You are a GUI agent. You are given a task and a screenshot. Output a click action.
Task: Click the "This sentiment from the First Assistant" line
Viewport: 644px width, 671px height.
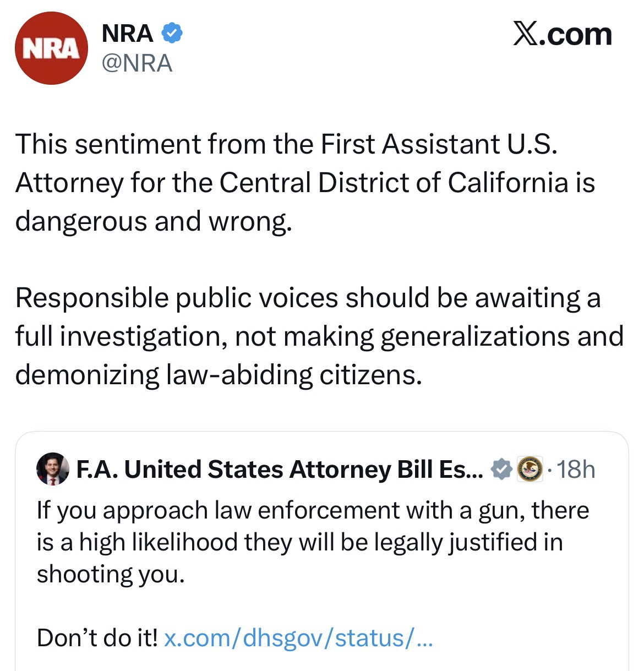tap(286, 144)
